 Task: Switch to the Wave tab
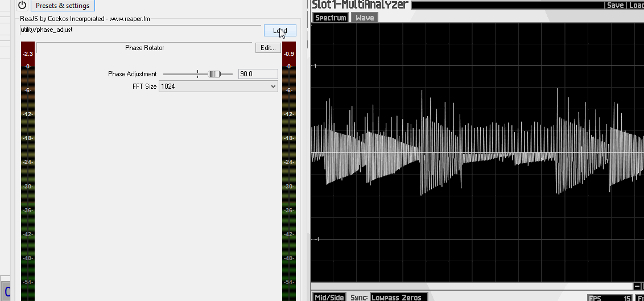(365, 18)
